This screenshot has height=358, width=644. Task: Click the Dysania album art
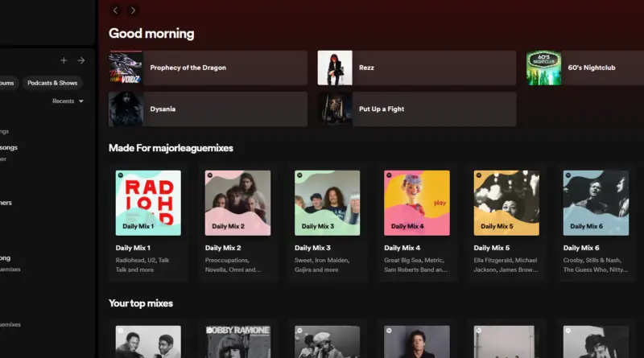(126, 109)
